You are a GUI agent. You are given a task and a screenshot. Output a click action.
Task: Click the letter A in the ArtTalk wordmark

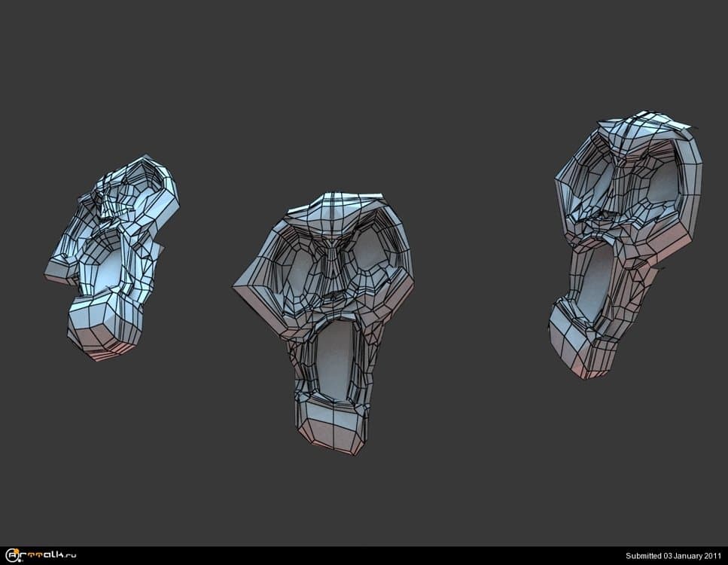[x=11, y=555]
